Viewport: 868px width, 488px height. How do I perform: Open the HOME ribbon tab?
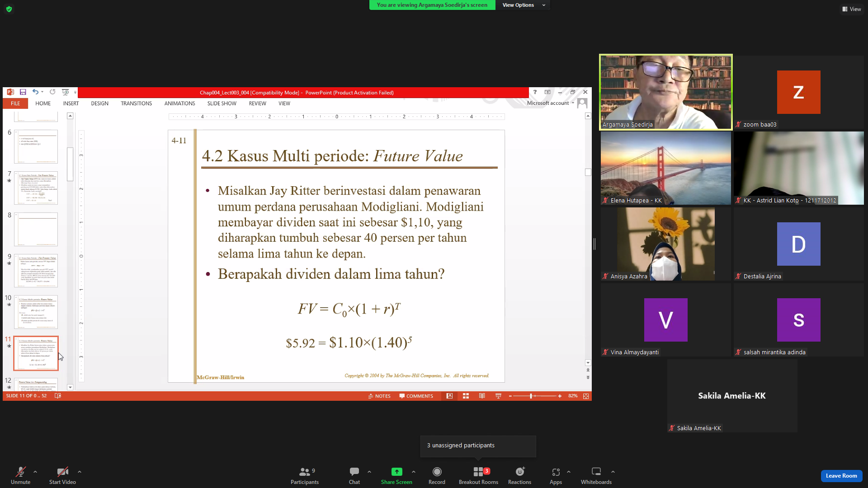43,103
